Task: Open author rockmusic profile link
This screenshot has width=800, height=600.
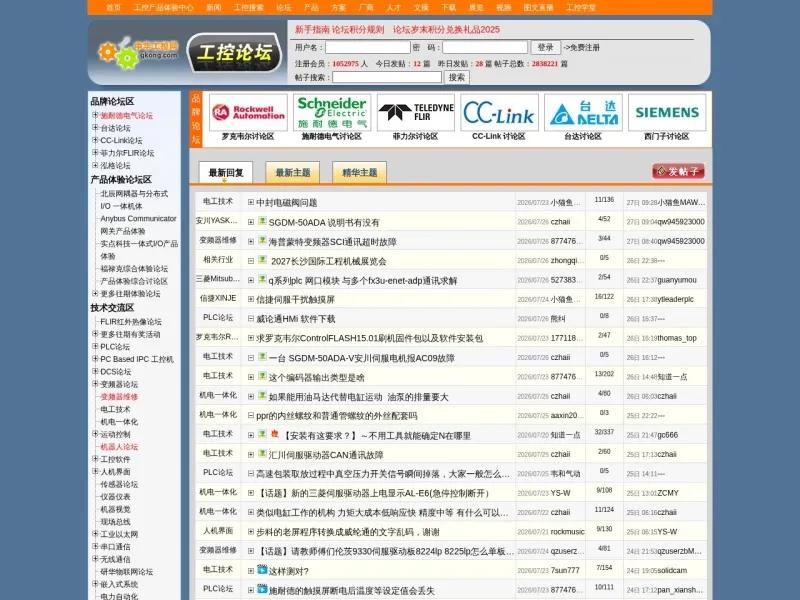Action: tap(567, 532)
